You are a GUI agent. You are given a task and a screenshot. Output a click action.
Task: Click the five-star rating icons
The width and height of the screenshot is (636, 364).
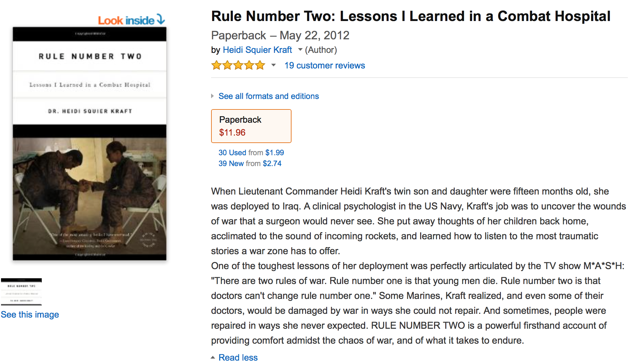click(x=238, y=65)
